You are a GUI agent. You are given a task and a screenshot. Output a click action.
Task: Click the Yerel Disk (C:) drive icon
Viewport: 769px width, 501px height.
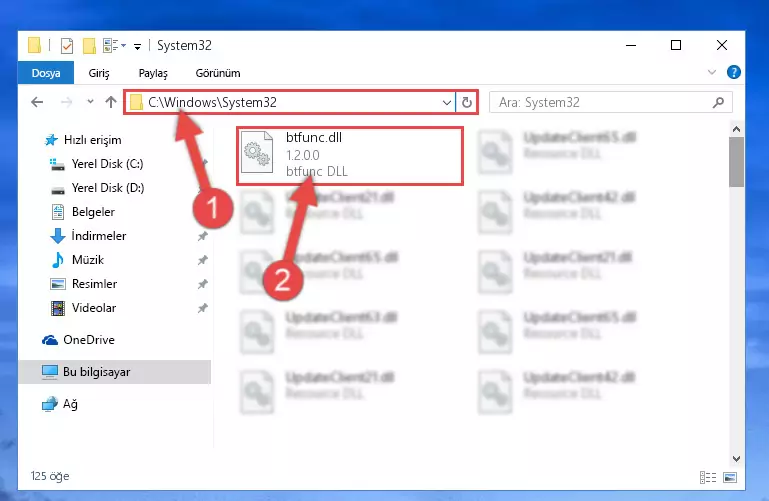57,164
